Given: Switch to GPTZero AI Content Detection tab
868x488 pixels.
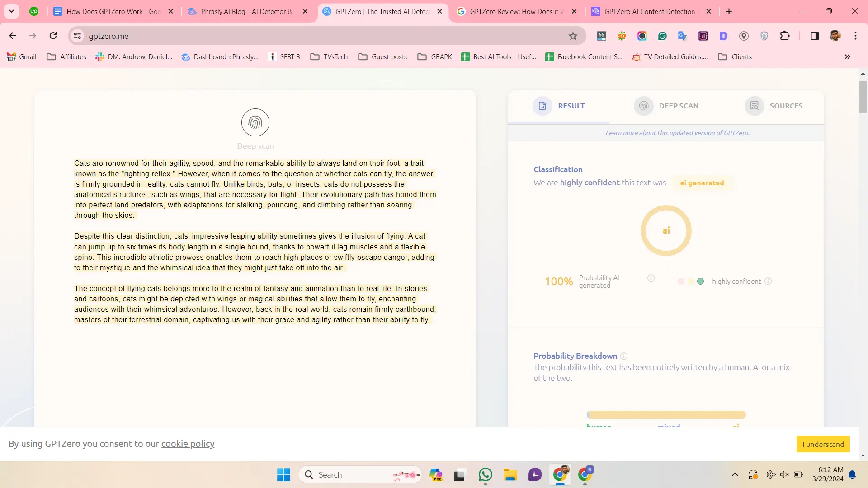Looking at the screenshot, I should (x=651, y=11).
